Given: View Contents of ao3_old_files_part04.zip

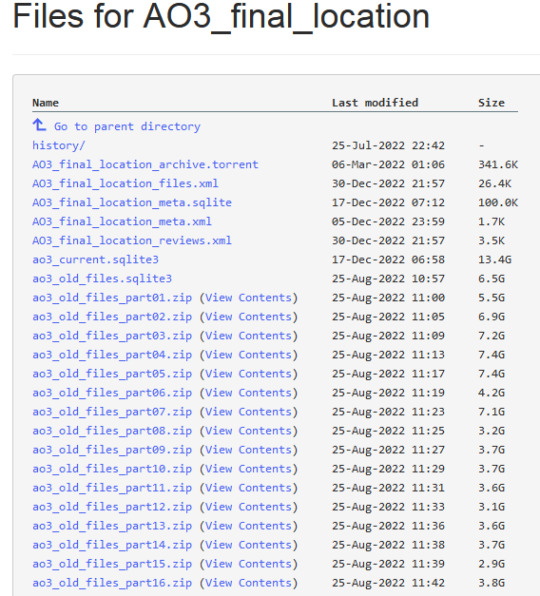Looking at the screenshot, I should tap(249, 355).
